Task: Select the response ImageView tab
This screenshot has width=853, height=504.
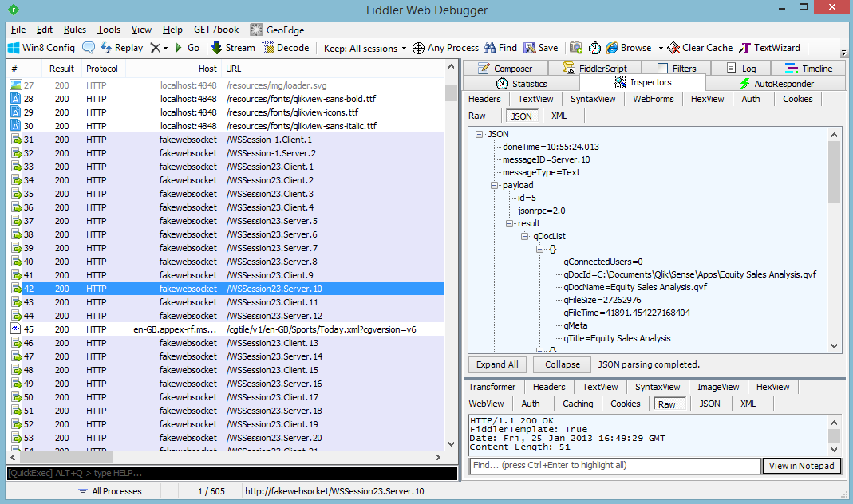Action: point(718,387)
